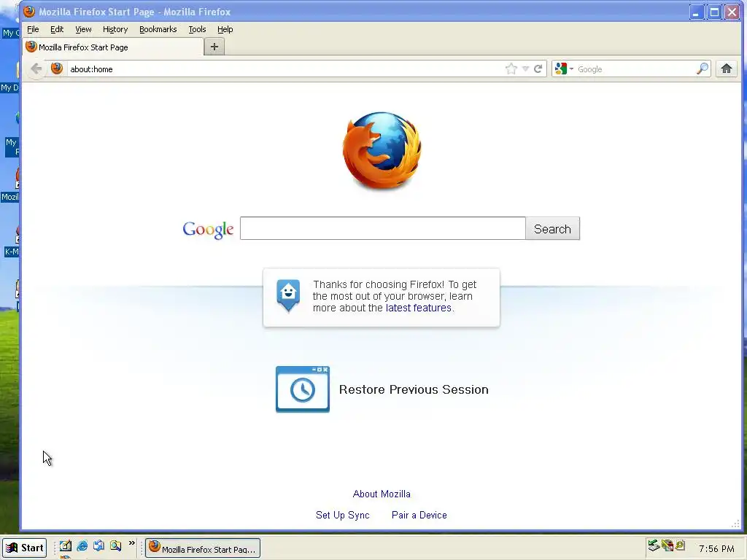
Task: Click the middle system tray icon
Action: pos(667,545)
